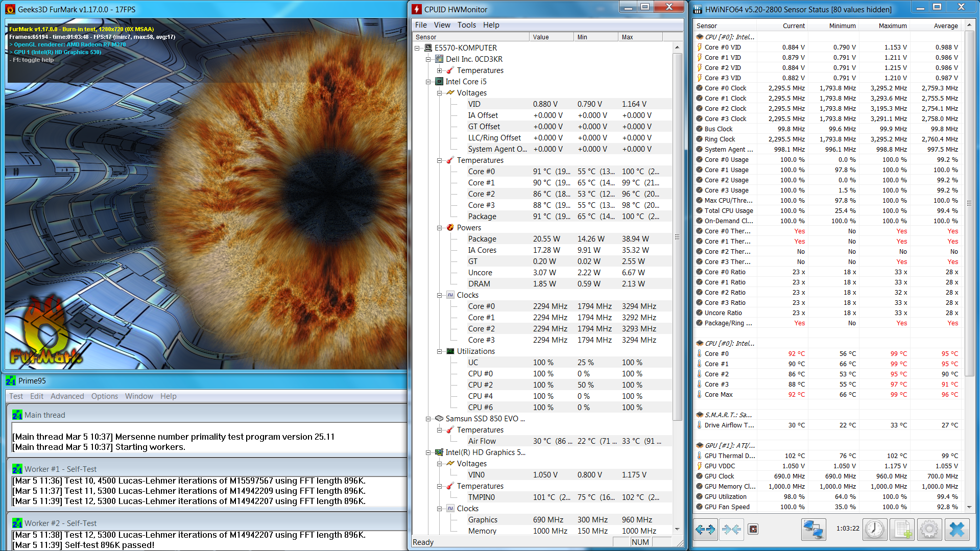Open Prime95 Test menu
This screenshot has width=980, height=551.
pyautogui.click(x=16, y=396)
